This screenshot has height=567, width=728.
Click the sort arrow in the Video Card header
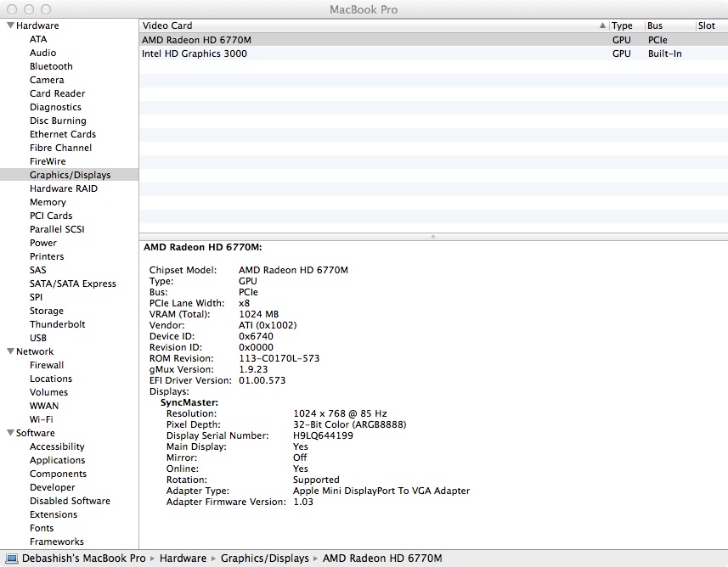click(x=602, y=25)
